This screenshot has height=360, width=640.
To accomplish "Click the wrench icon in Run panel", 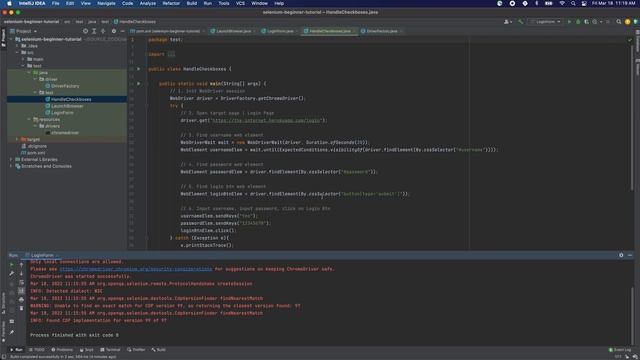I will click(11, 273).
